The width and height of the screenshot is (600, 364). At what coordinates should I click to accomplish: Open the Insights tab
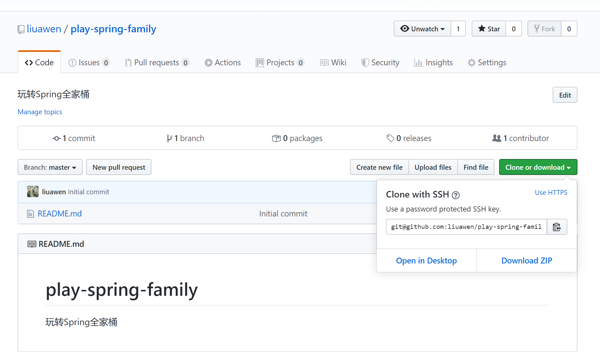point(434,62)
